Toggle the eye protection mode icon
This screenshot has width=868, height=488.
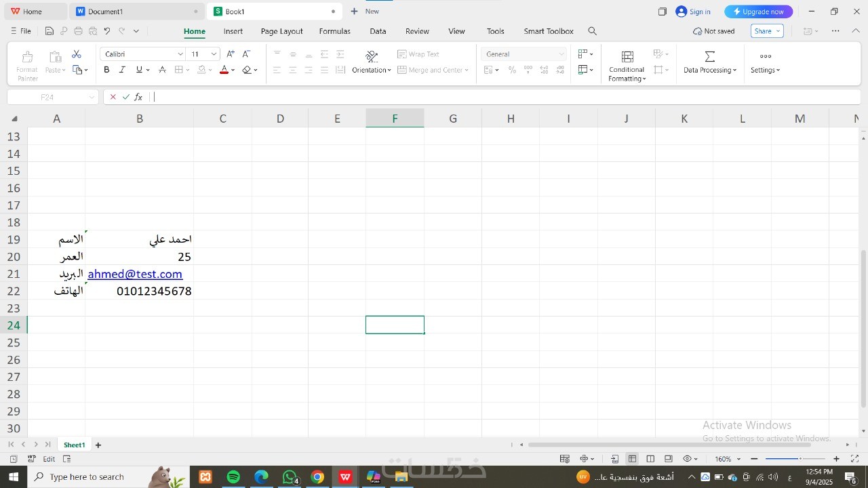[687, 459]
